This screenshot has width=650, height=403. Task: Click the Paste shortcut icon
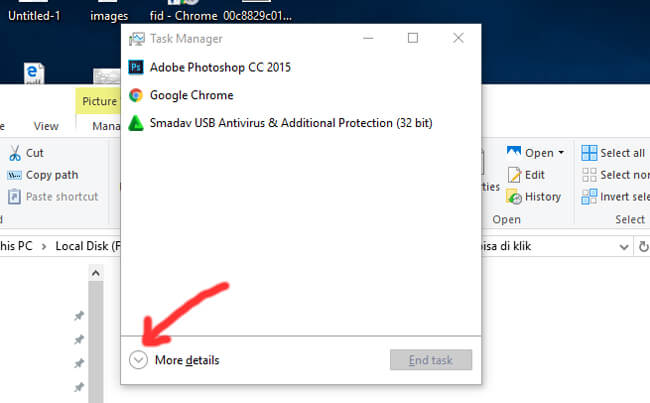(15, 197)
